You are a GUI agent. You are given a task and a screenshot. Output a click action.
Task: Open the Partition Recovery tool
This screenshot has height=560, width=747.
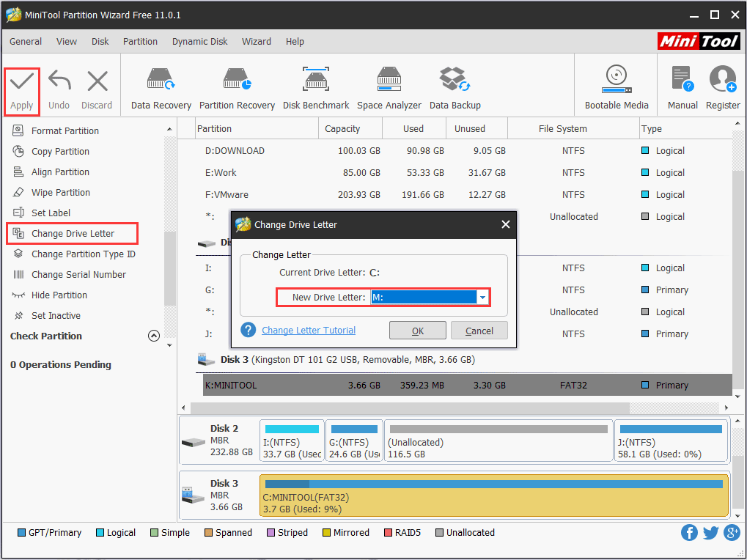(x=237, y=89)
